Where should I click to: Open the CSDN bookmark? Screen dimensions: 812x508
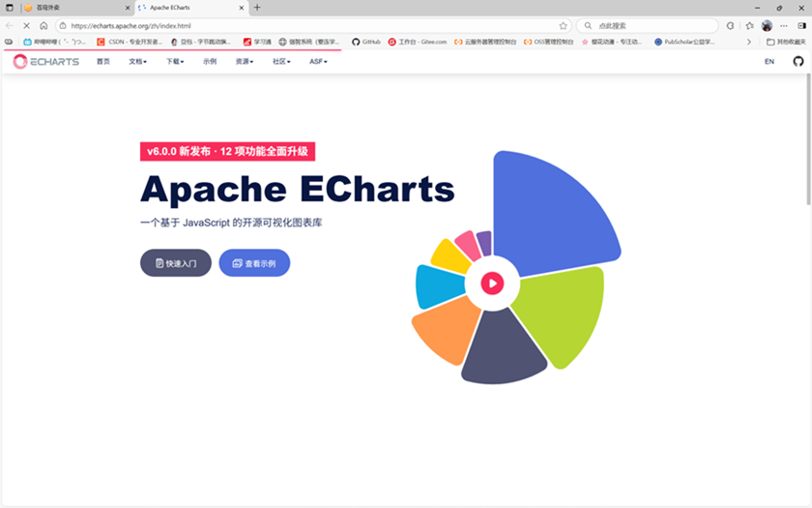pyautogui.click(x=130, y=42)
